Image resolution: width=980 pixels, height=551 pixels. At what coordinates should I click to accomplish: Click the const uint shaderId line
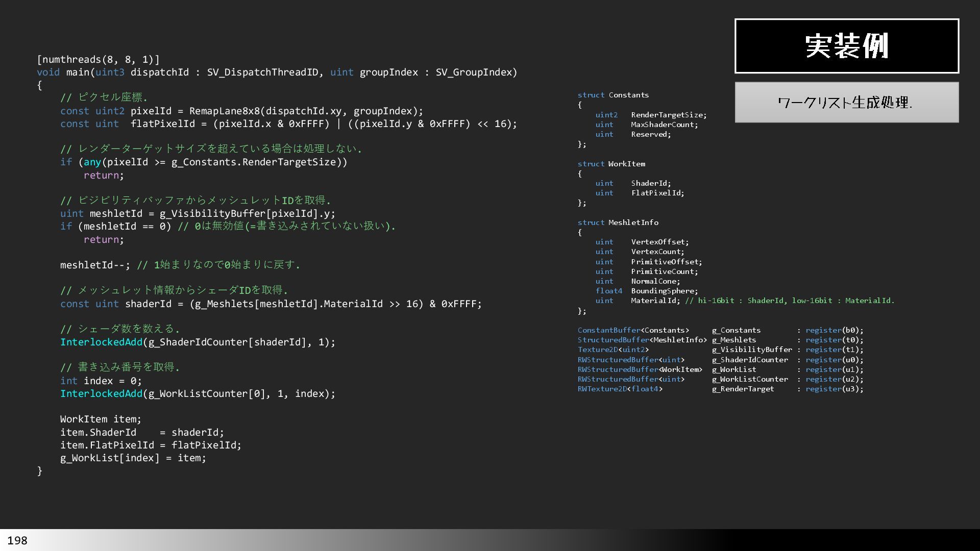(271, 304)
